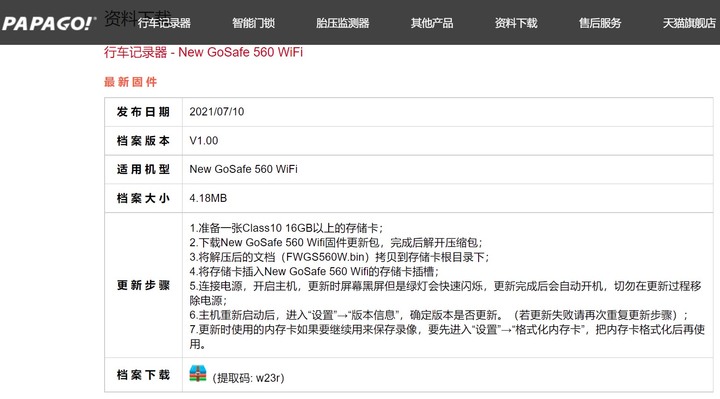Click the 更新步骤 row label
The image size is (720, 399).
pyautogui.click(x=143, y=285)
